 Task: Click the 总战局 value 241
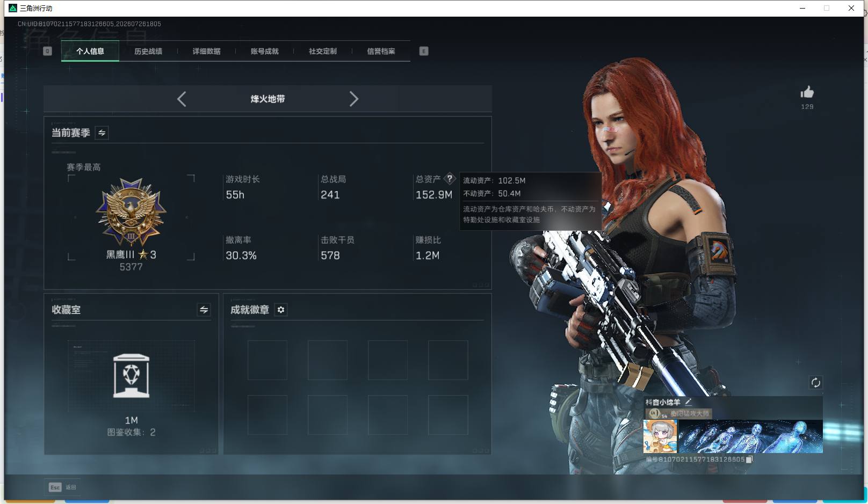(x=330, y=195)
